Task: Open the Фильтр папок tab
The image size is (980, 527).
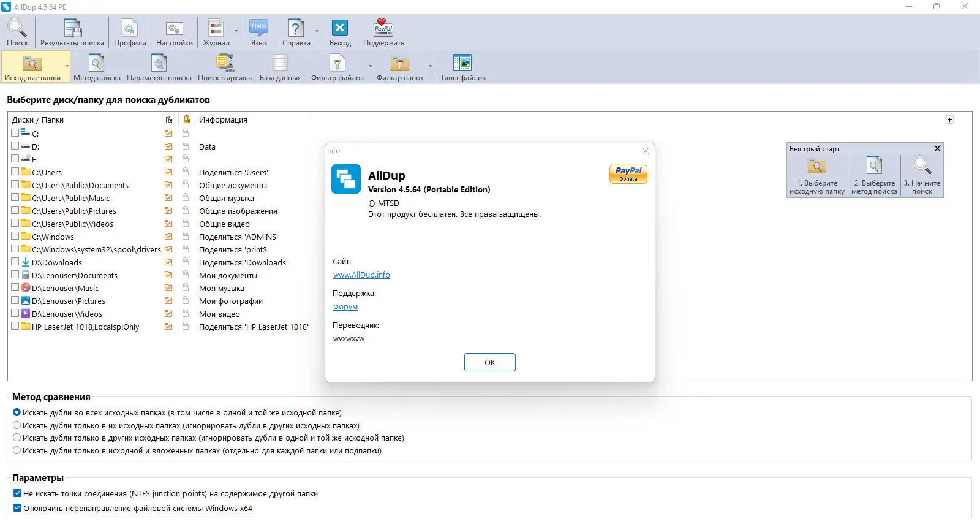Action: coord(400,67)
